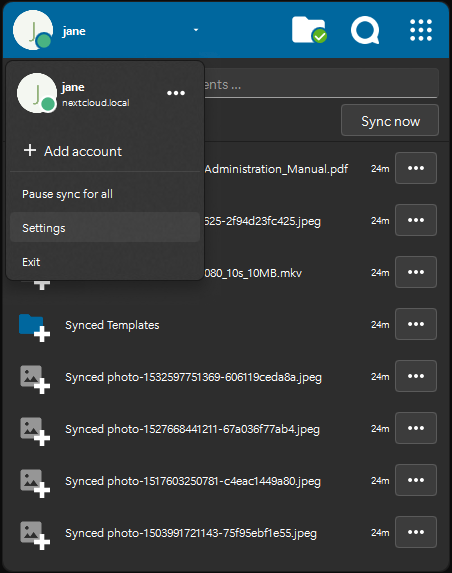Viewport: 452px width, 573px height.
Task: Open account options for jane nextcloud.local
Action: (x=176, y=93)
